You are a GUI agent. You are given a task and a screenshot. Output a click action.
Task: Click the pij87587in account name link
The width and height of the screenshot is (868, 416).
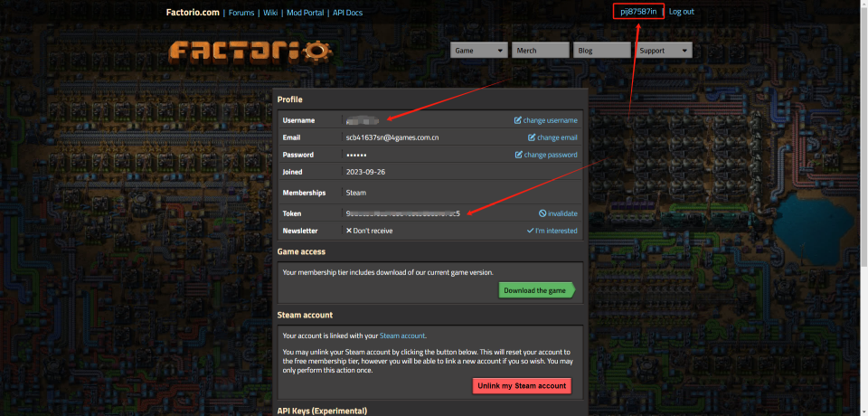click(638, 12)
